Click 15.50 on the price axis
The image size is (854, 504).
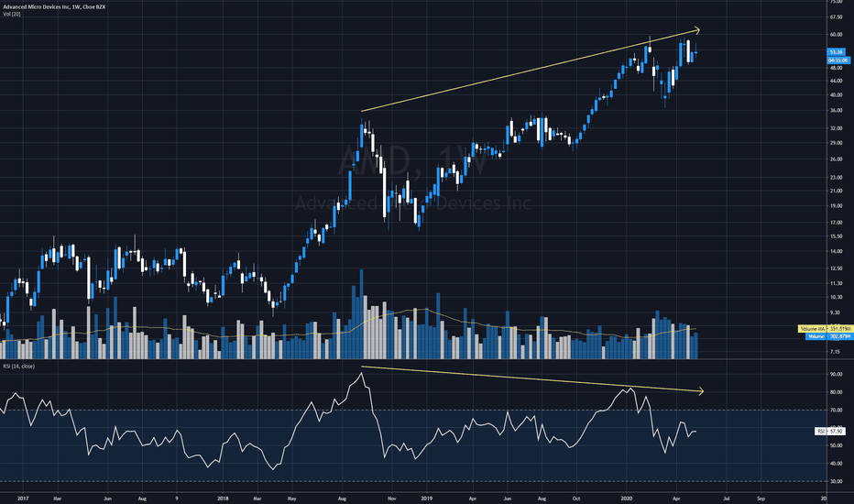click(836, 236)
